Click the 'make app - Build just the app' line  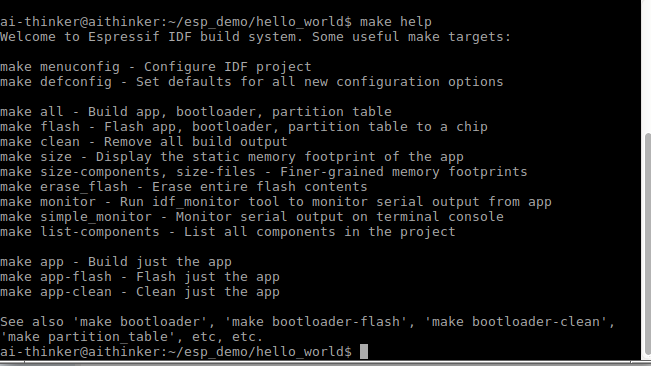pyautogui.click(x=116, y=262)
